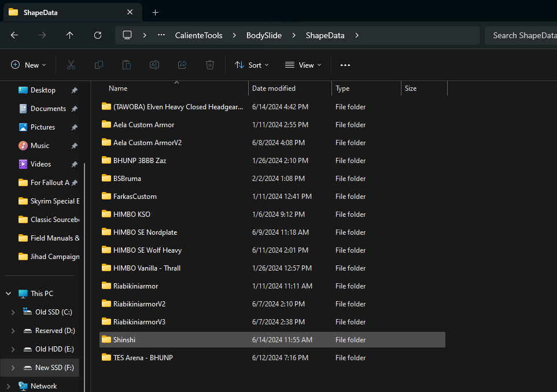Viewport: 557px width, 392px height.
Task: Delete selected item with trash icon
Action: pos(210,65)
